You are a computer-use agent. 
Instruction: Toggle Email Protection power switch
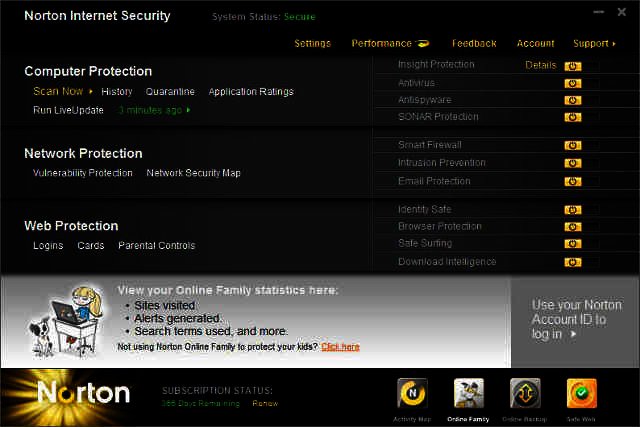pyautogui.click(x=573, y=181)
